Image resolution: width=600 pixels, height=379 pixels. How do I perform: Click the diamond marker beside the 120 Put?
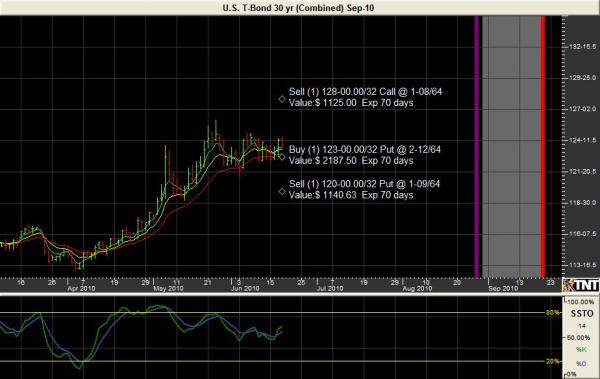282,191
